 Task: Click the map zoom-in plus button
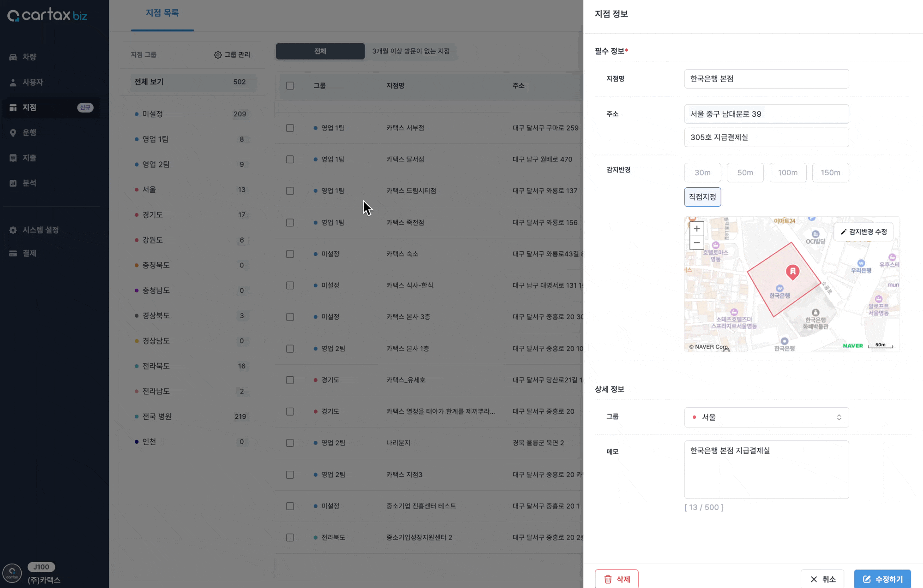click(696, 229)
